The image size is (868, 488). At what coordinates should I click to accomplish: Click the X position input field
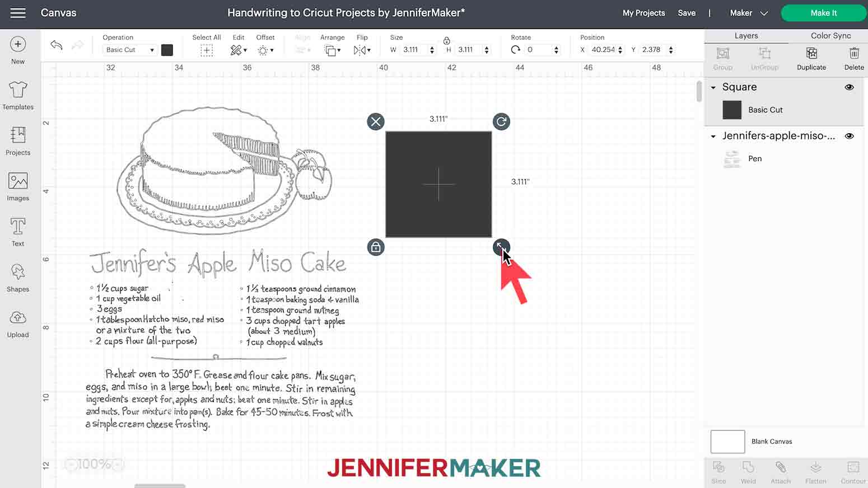pos(603,50)
